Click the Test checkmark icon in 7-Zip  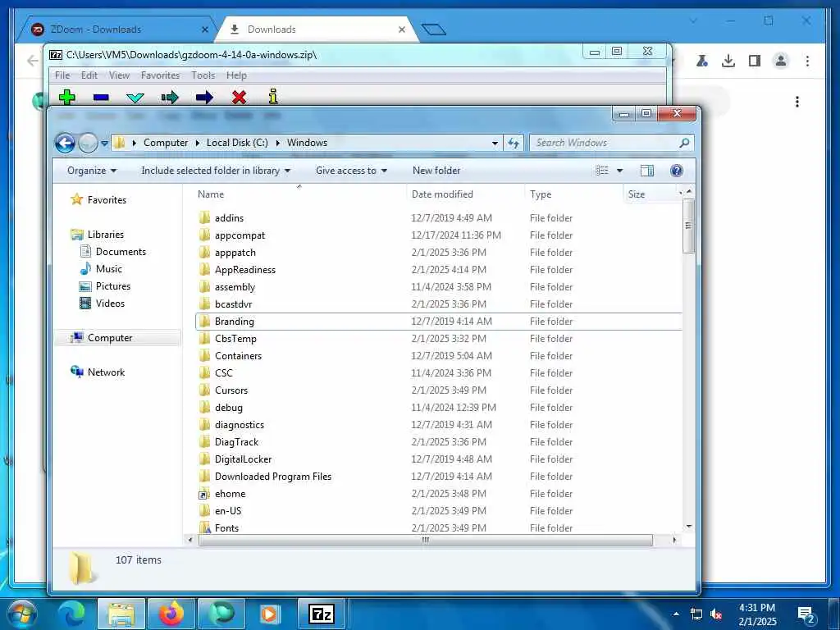[x=135, y=98]
